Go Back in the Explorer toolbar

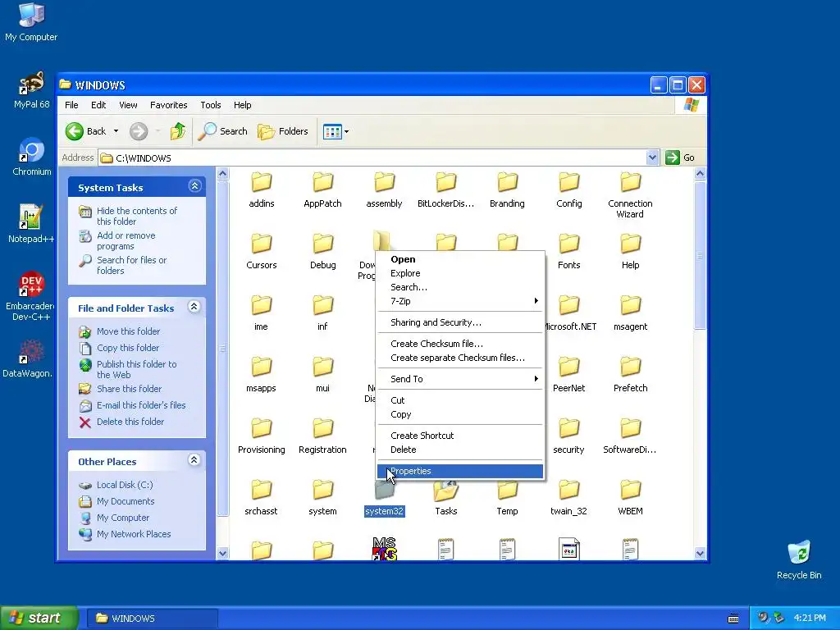[85, 131]
